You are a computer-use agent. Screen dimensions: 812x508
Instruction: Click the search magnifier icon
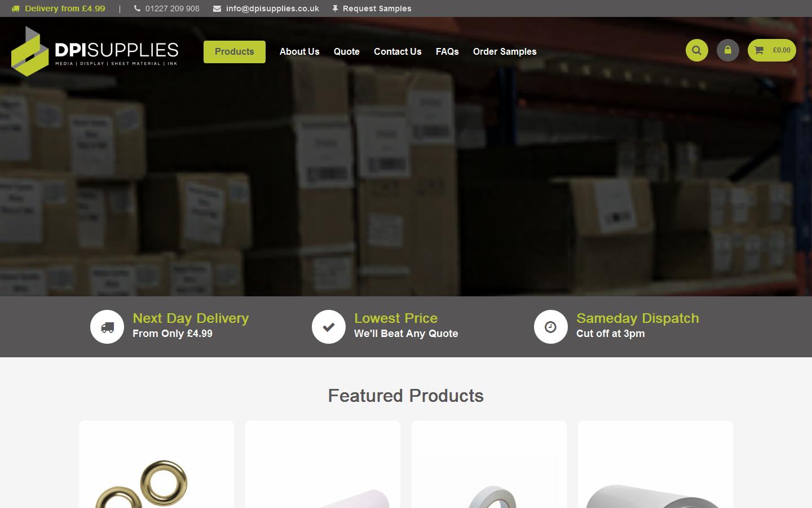[696, 50]
